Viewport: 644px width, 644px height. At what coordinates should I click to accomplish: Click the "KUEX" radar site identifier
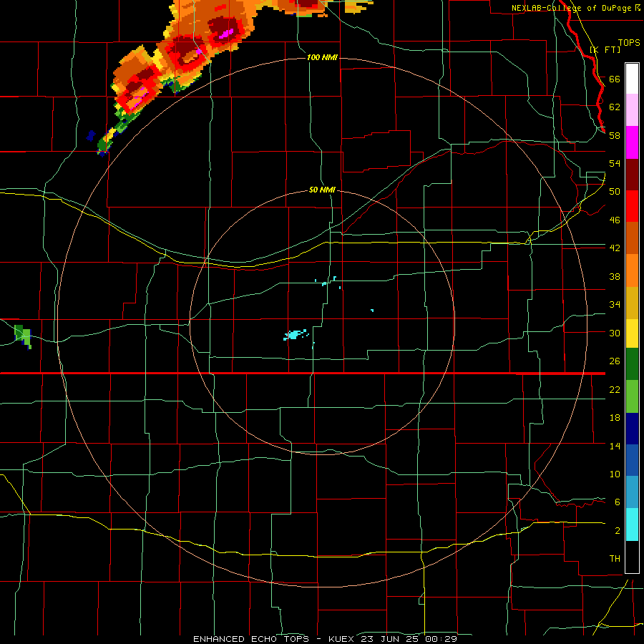click(x=341, y=639)
